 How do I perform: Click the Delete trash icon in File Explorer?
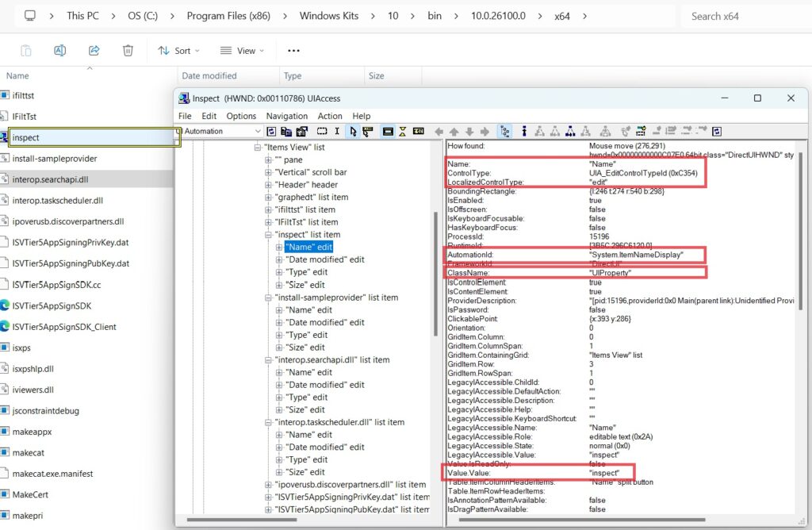127,50
